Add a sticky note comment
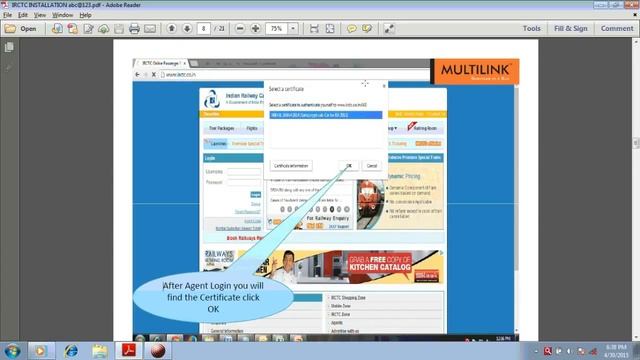The image size is (640, 360). point(351,29)
